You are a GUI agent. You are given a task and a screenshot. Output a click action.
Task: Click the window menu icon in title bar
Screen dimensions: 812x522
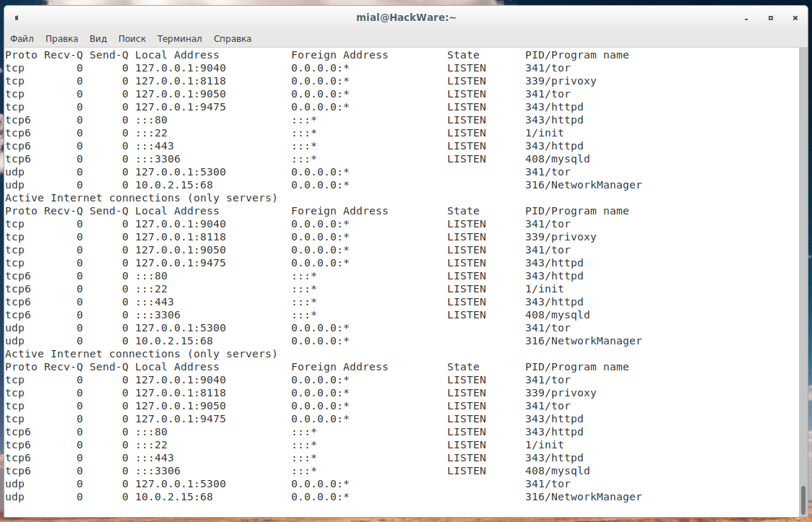17,17
